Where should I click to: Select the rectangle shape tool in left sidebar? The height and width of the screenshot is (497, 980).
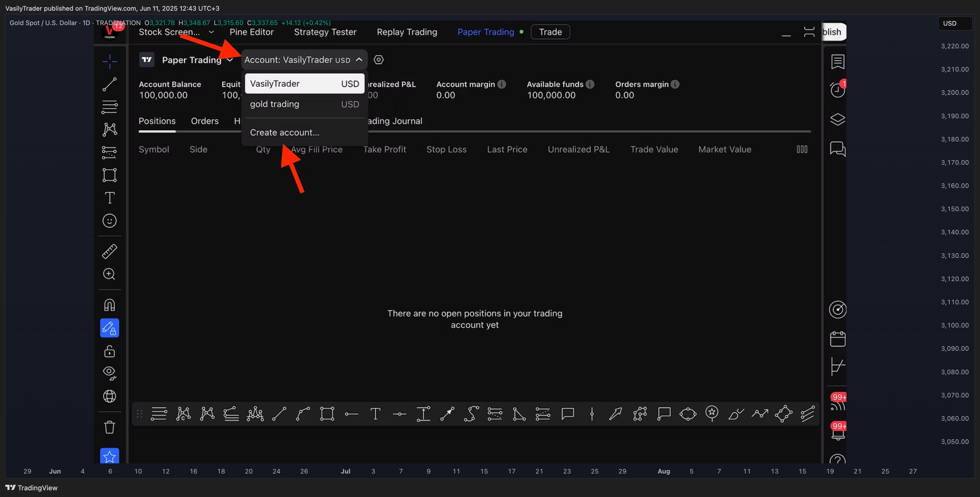pyautogui.click(x=109, y=175)
